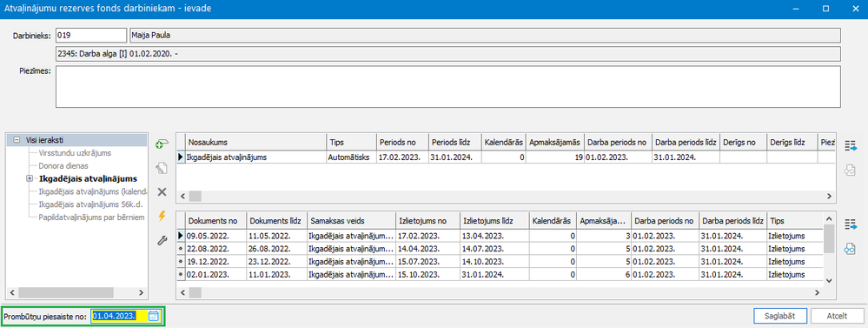This screenshot has height=328, width=868.
Task: Click the Maija Paula employee name field
Action: click(485, 36)
